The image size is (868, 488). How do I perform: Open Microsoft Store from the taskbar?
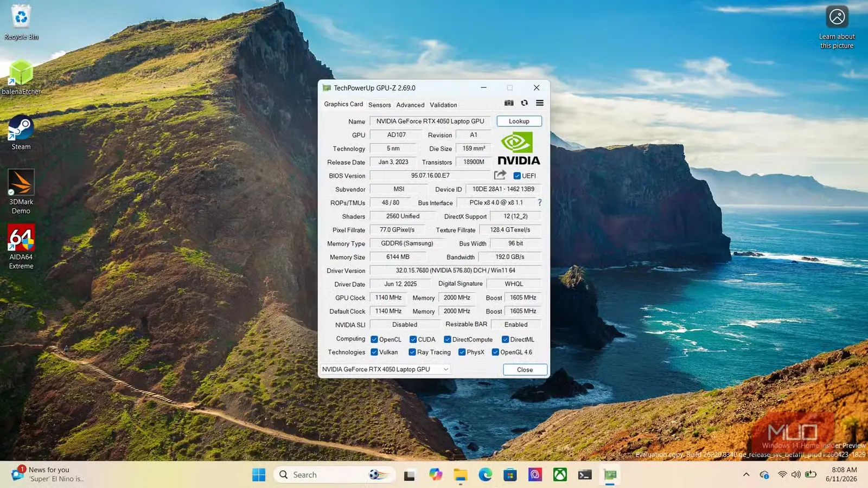[510, 475]
